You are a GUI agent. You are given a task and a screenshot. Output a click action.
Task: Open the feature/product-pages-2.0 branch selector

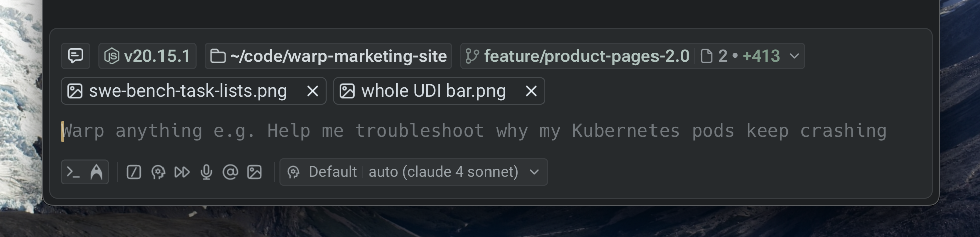pyautogui.click(x=578, y=56)
